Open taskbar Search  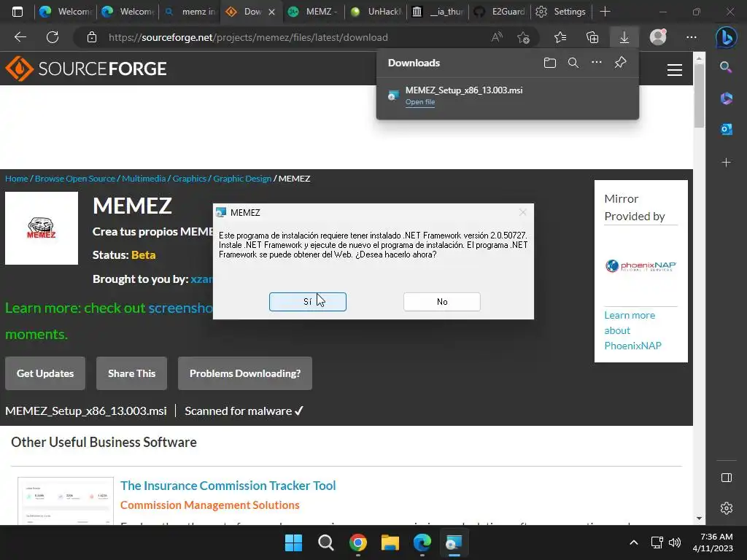point(326,542)
